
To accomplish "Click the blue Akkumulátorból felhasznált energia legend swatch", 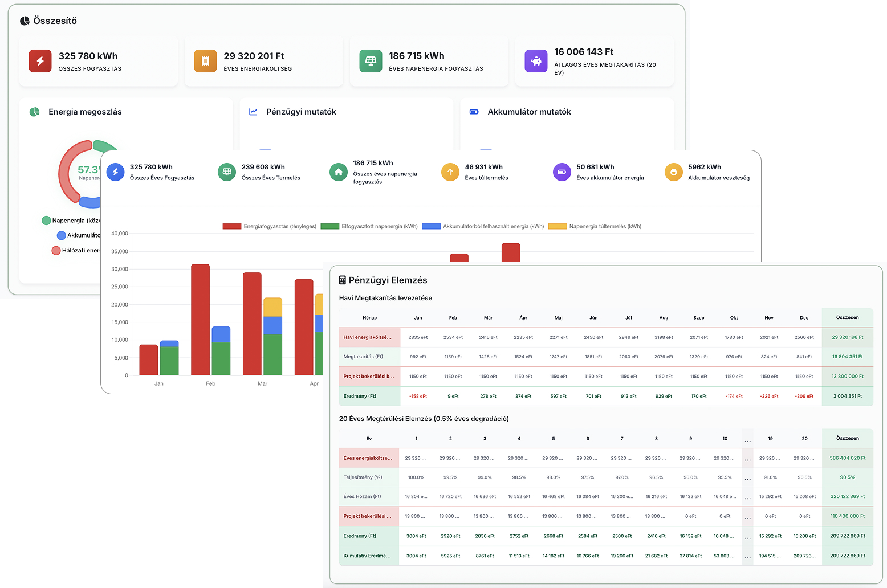I will pos(431,226).
